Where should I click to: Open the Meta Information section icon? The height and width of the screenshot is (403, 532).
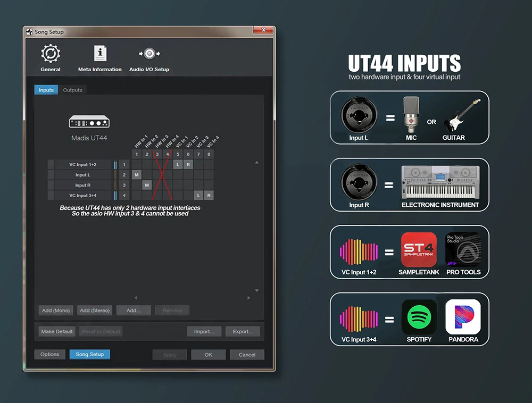coord(100,54)
